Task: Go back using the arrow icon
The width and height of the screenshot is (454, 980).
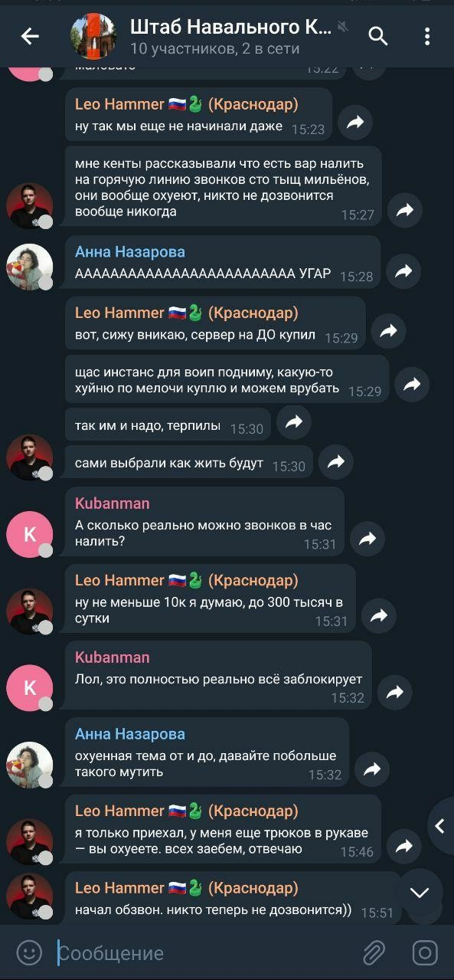Action: 30,35
